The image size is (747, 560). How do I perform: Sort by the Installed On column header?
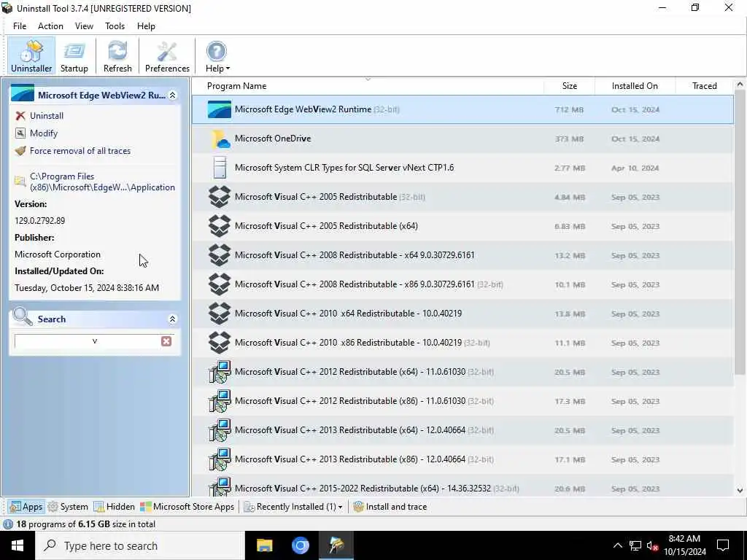pyautogui.click(x=635, y=86)
